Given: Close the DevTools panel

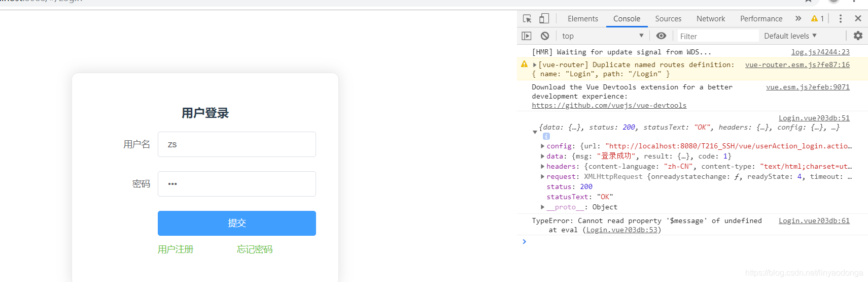Looking at the screenshot, I should (x=858, y=19).
